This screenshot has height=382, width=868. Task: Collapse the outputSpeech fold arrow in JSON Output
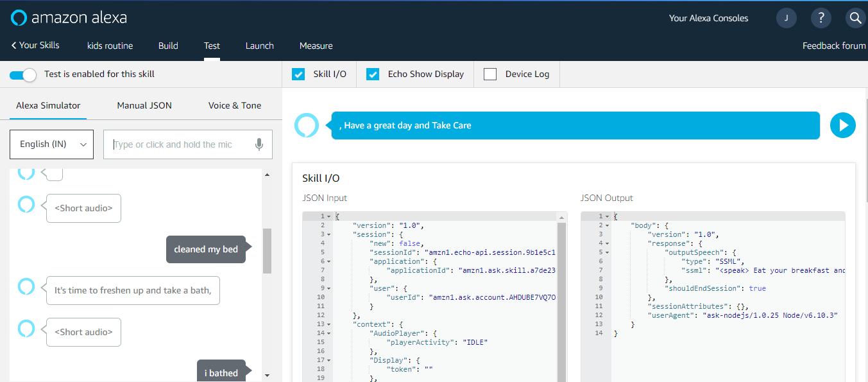tap(607, 252)
